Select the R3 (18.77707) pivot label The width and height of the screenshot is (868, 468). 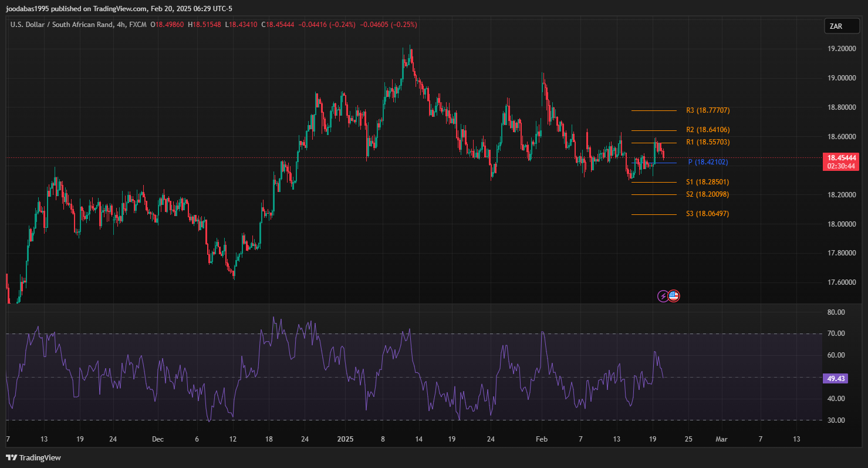(x=707, y=110)
